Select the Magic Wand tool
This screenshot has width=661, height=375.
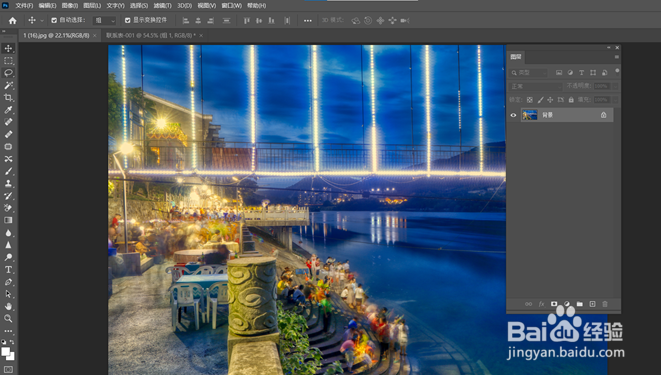pyautogui.click(x=8, y=86)
